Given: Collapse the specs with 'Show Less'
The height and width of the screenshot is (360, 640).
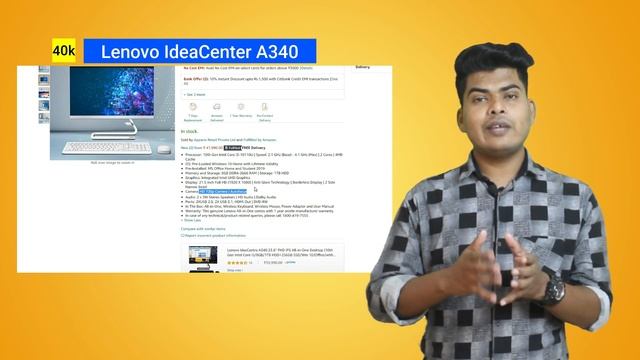Looking at the screenshot, I should pos(191,220).
